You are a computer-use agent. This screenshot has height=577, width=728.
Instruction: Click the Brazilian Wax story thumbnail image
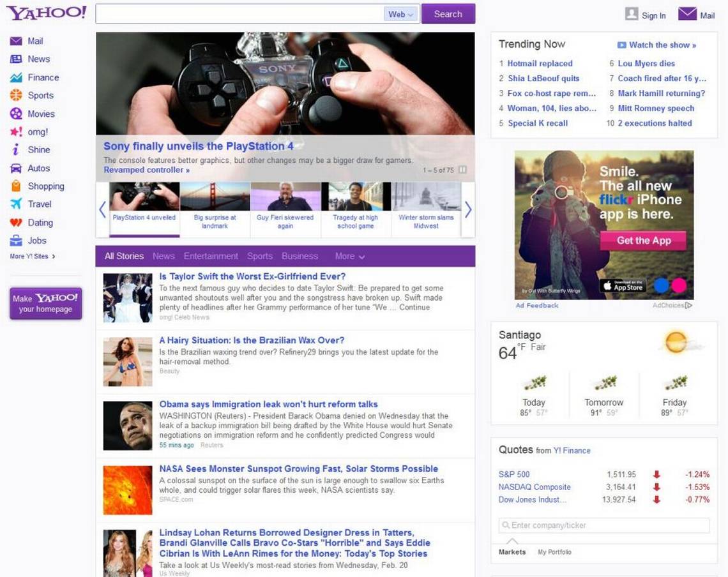128,362
